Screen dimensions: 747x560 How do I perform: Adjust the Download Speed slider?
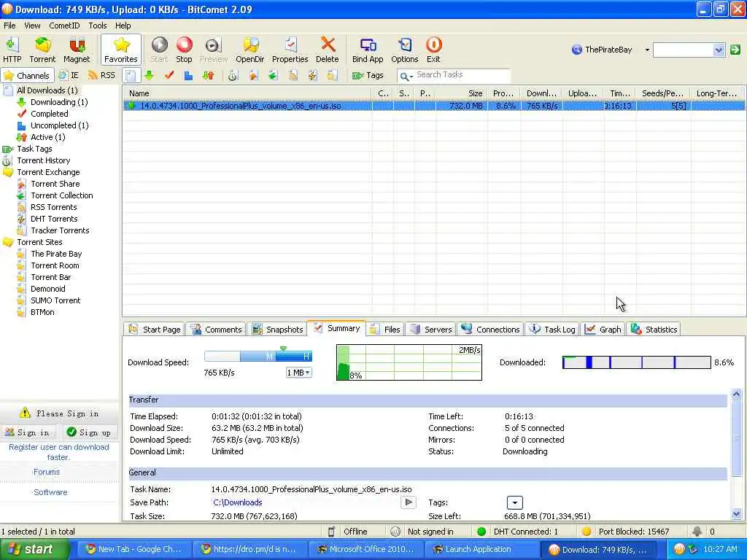coord(258,356)
